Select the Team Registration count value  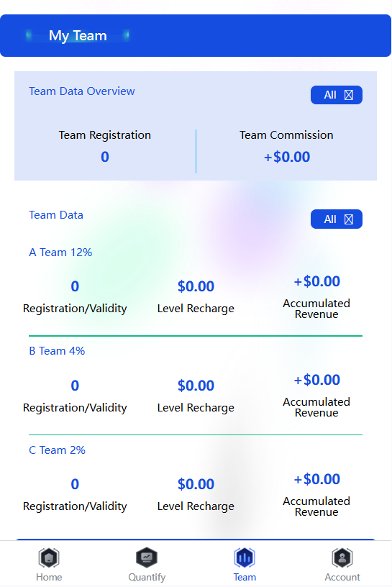[105, 157]
